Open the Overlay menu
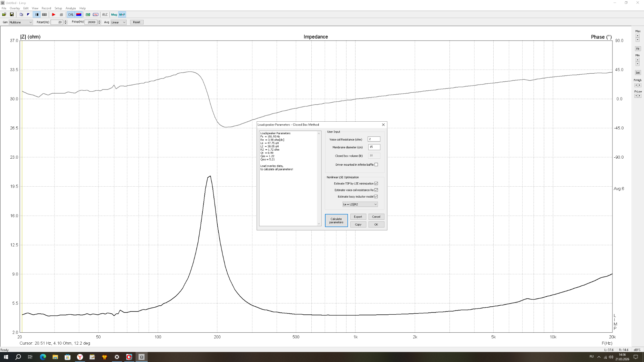 pos(15,8)
